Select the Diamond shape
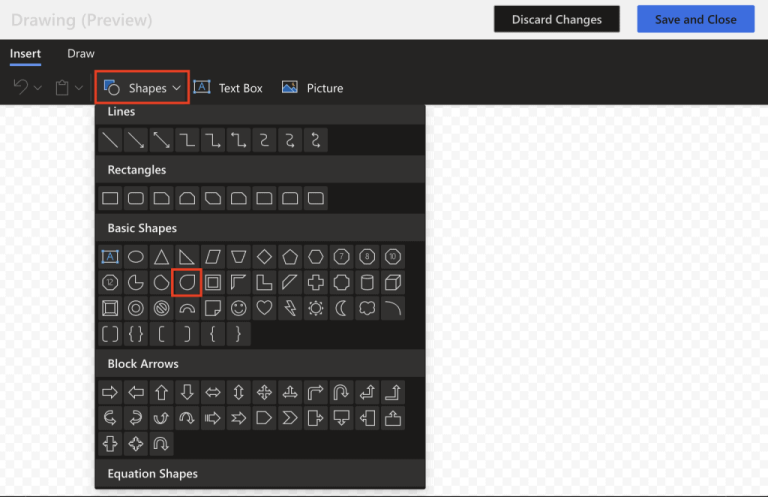The height and width of the screenshot is (497, 768). [x=264, y=257]
